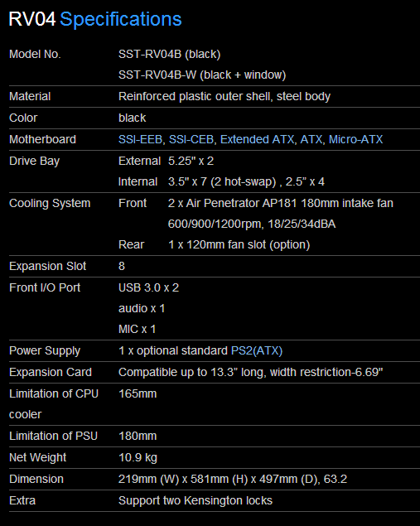Click SST-RV04B (black) model text

tap(170, 54)
